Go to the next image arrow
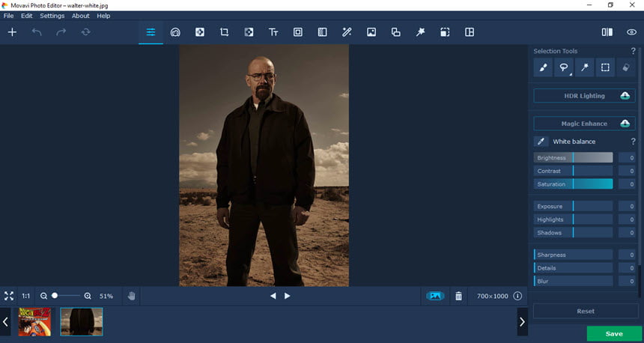644x343 pixels. click(x=287, y=296)
